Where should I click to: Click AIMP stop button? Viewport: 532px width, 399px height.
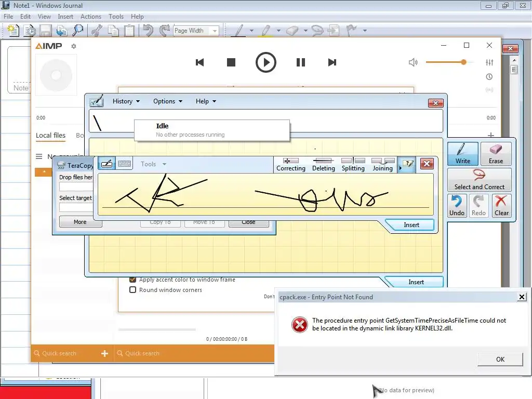coord(231,62)
